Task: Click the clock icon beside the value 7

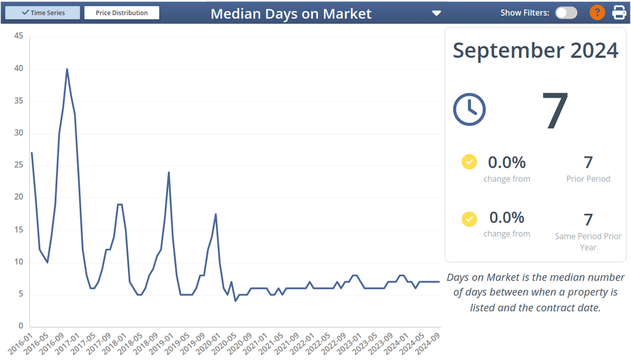Action: tap(469, 109)
